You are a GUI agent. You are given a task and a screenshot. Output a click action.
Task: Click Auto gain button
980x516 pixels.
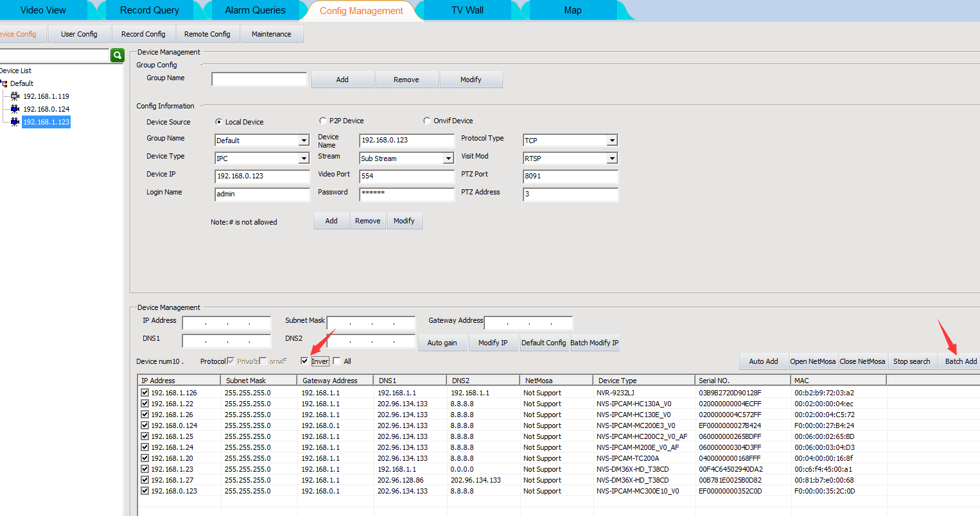coord(442,343)
